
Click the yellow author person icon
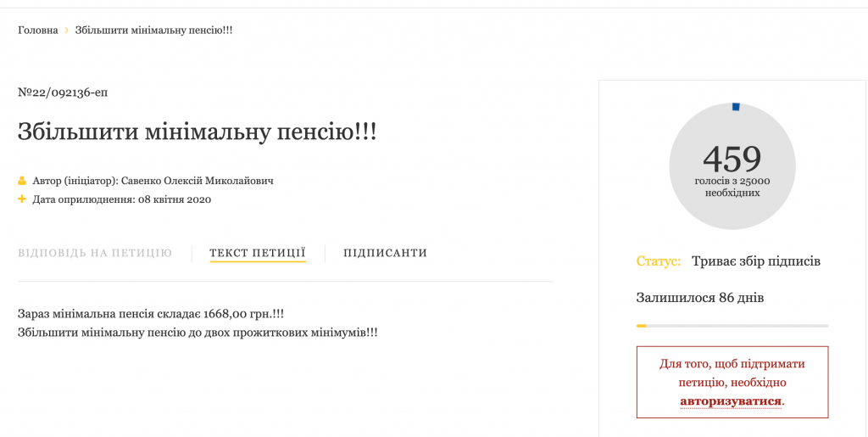pos(23,181)
